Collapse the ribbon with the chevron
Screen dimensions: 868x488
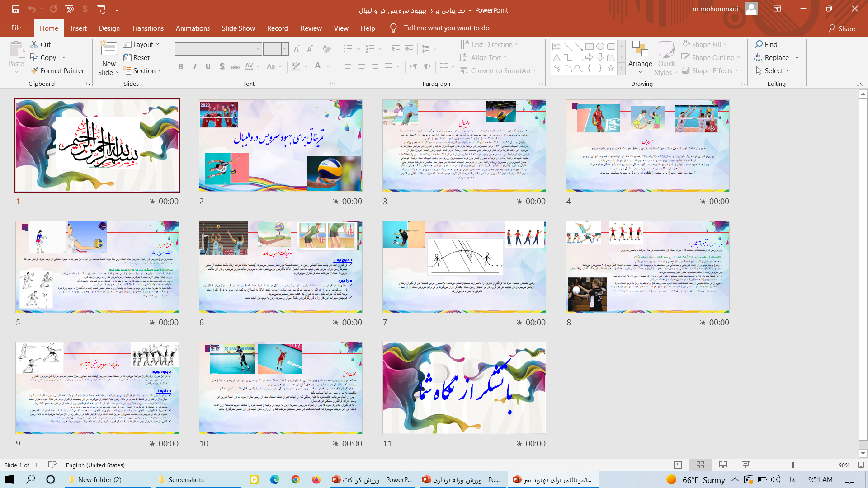(860, 84)
